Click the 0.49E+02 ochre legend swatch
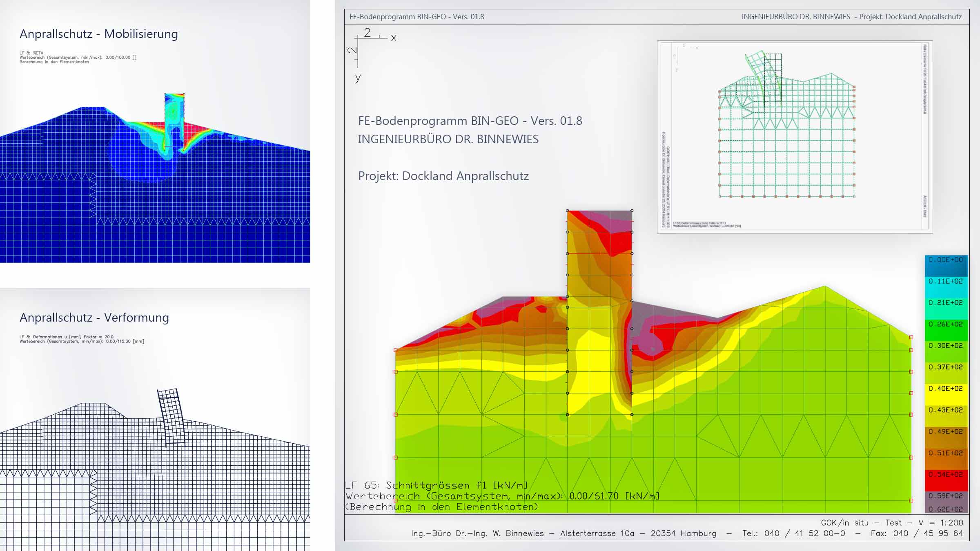Image resolution: width=980 pixels, height=551 pixels. pos(946,438)
